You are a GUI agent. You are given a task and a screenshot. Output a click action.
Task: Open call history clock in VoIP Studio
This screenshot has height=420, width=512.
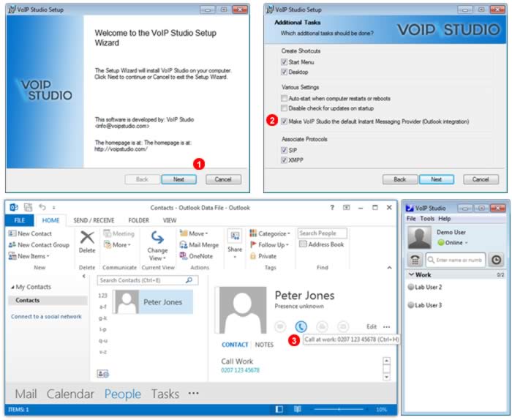[x=496, y=260]
